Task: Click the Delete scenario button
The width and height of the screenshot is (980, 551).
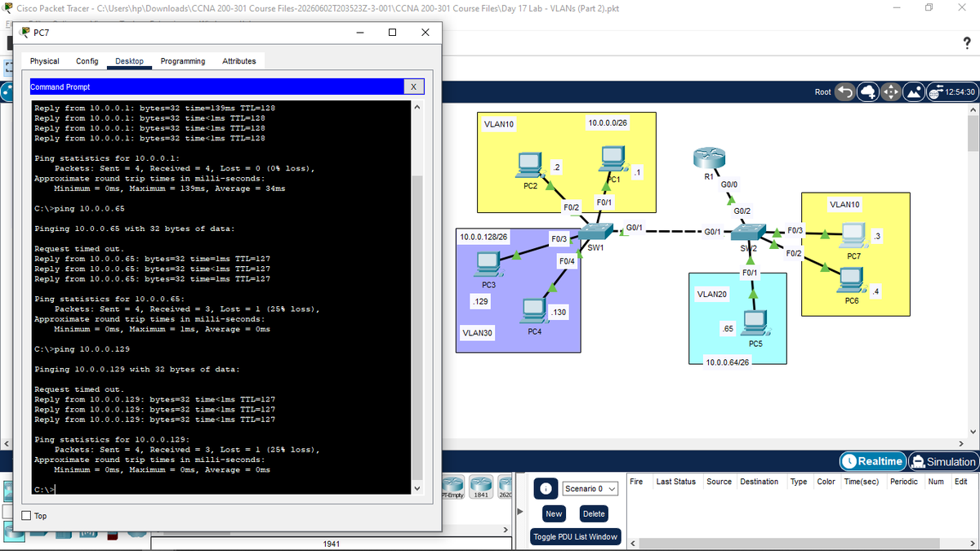Action: [594, 513]
